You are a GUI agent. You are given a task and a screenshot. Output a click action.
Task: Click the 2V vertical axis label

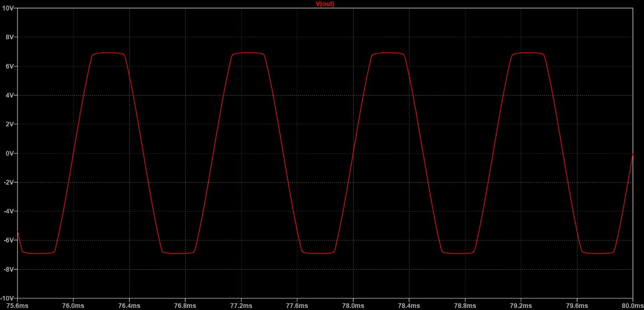point(10,124)
